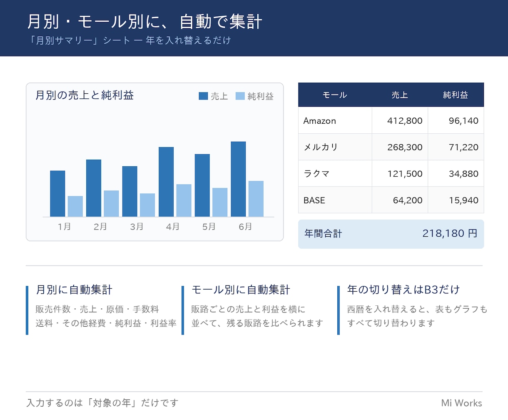Click the light blue 純利益 legend swatch

240,96
